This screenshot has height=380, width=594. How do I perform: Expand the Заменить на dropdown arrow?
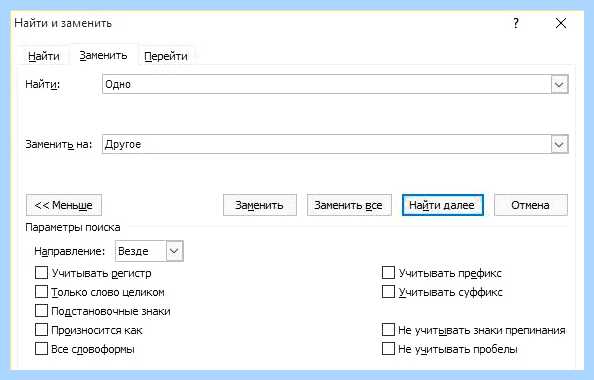[560, 144]
